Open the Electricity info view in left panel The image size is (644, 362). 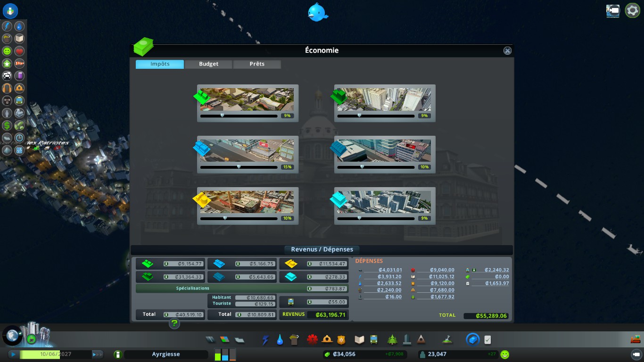click(x=7, y=26)
